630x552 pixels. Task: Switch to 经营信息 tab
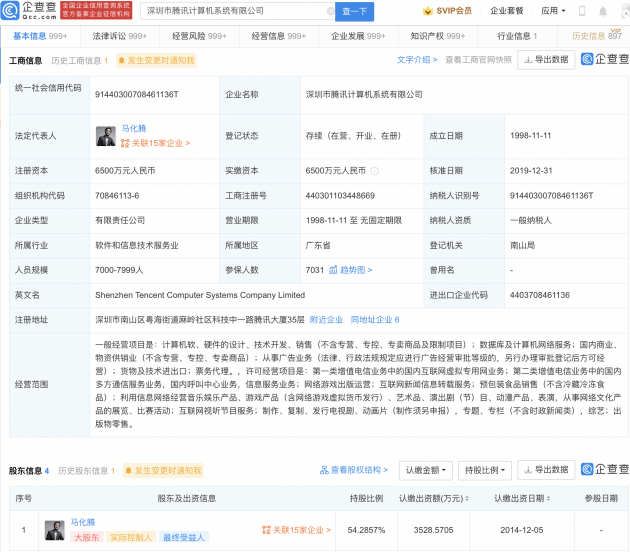278,36
